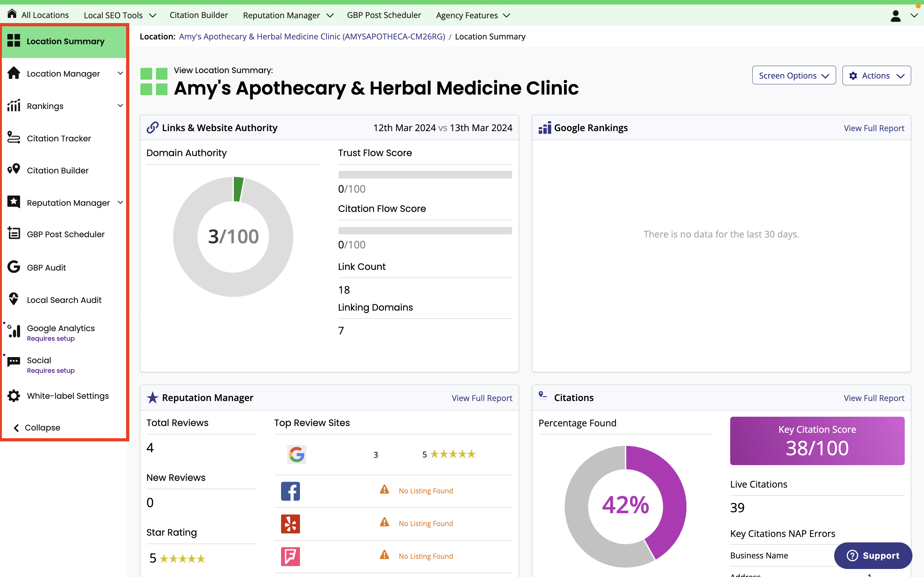Image resolution: width=924 pixels, height=577 pixels.
Task: Click the Support help button
Action: 873,555
